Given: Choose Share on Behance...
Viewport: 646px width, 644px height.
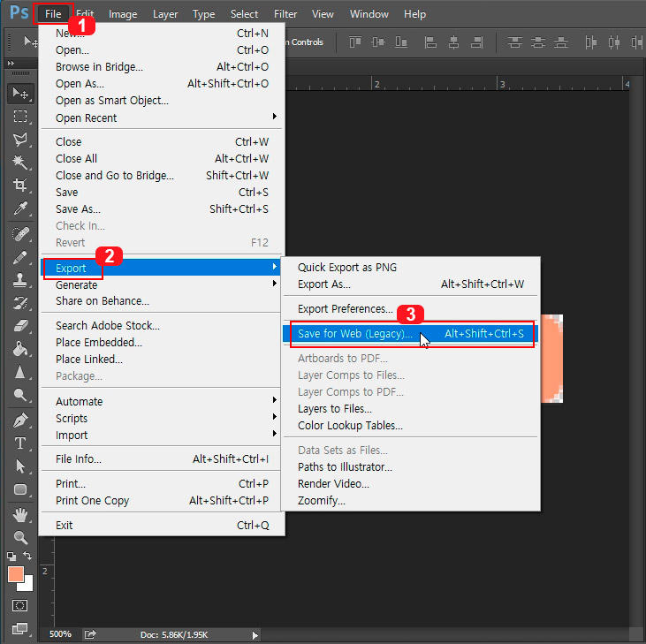Looking at the screenshot, I should tap(161, 301).
